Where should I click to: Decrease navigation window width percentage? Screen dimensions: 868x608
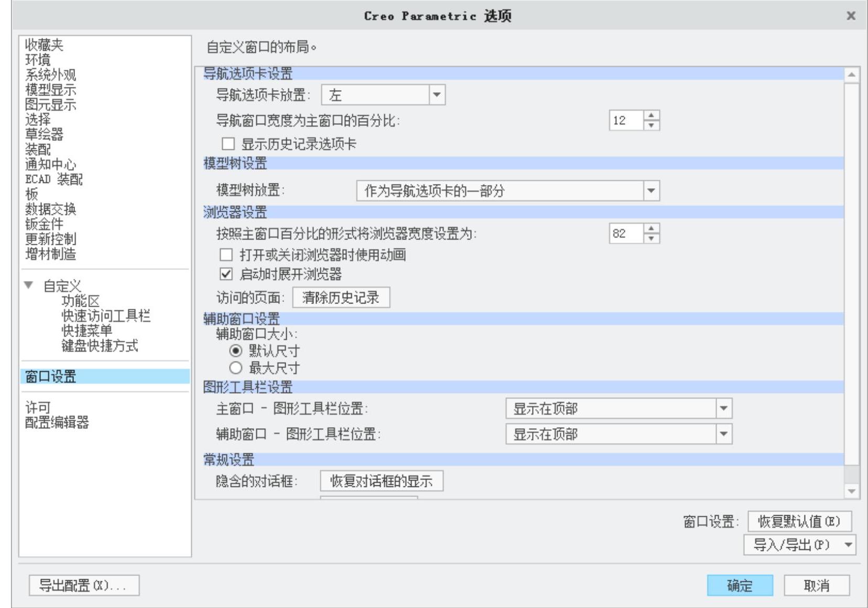click(651, 126)
